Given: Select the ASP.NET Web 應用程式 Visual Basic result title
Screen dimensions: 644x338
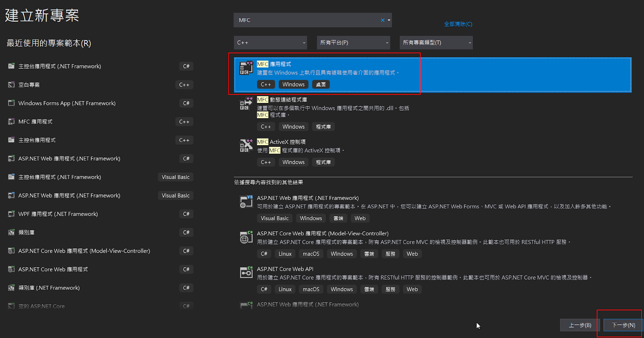Looking at the screenshot, I should (308, 198).
